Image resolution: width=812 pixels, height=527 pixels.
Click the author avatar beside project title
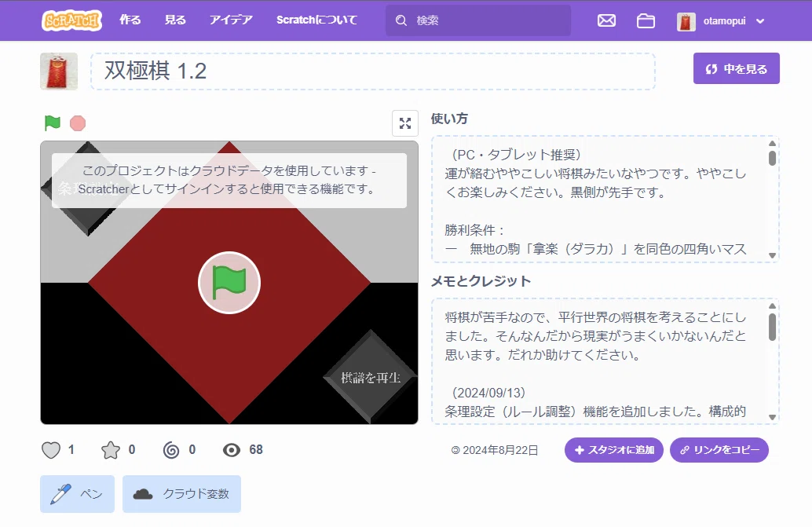tap(59, 71)
